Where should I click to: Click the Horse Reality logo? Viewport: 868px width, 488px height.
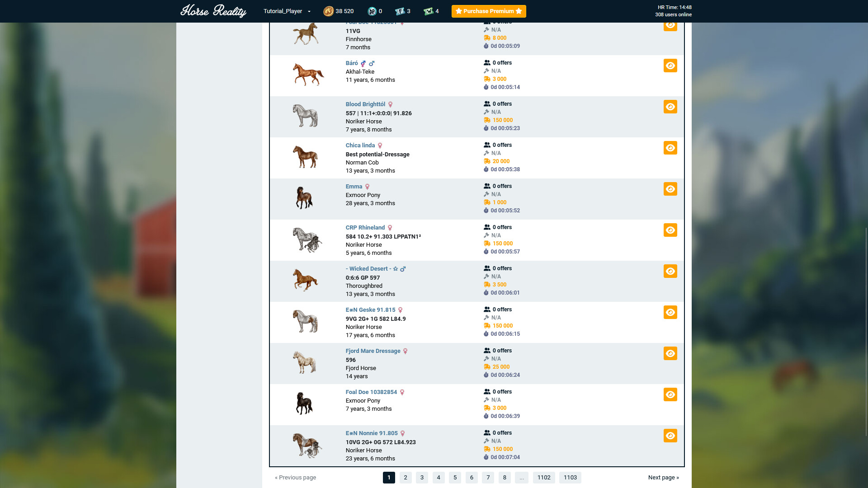(213, 11)
